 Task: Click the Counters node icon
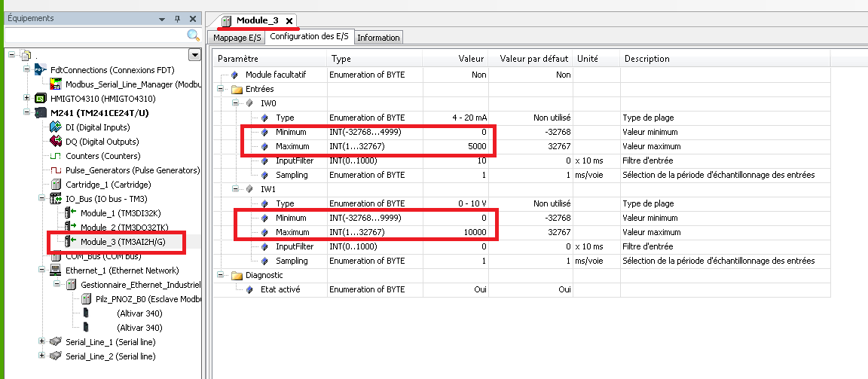pos(55,156)
